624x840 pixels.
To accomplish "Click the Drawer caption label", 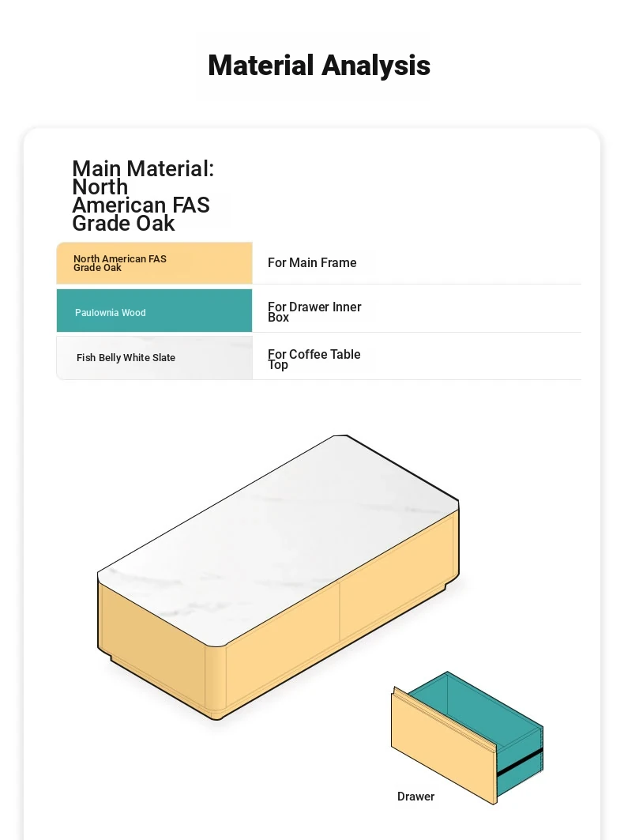I will [415, 797].
